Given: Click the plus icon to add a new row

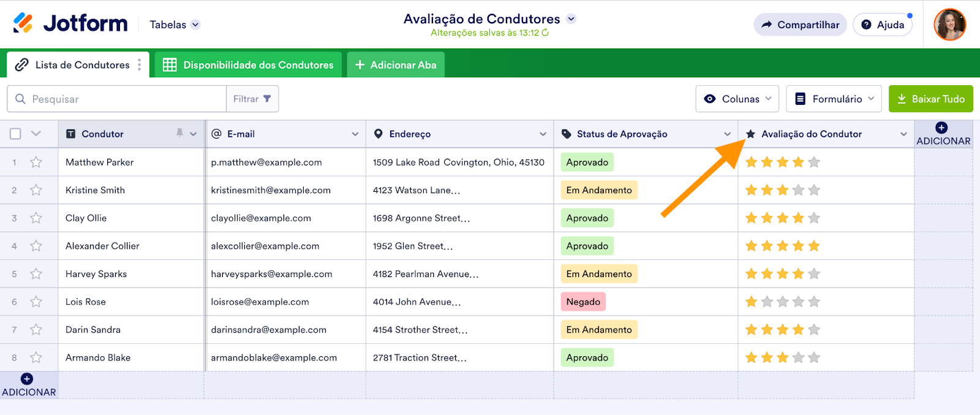Looking at the screenshot, I should (x=27, y=379).
